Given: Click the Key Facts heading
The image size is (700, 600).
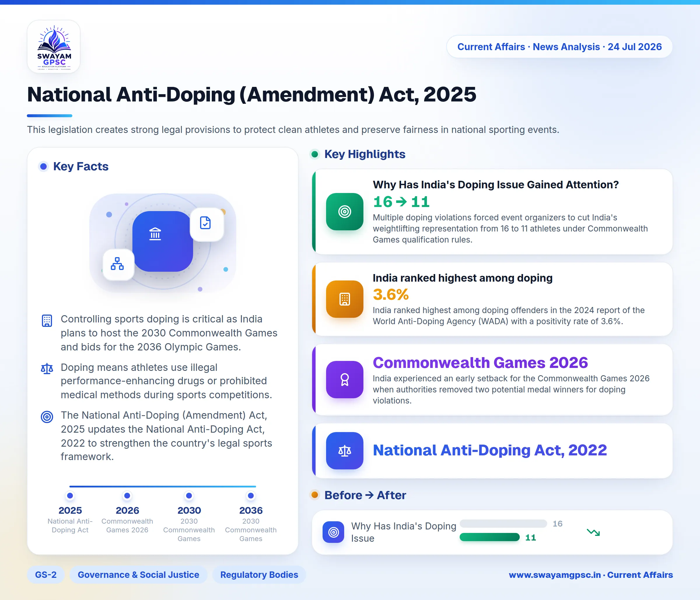Looking at the screenshot, I should point(81,166).
